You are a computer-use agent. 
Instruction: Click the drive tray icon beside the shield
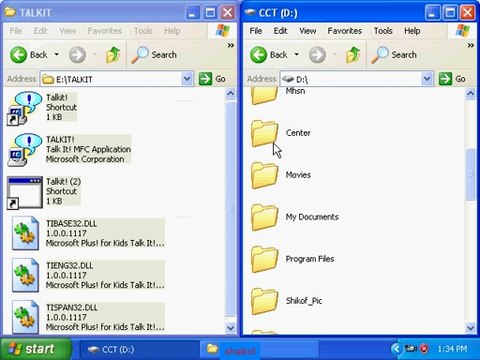click(x=411, y=349)
